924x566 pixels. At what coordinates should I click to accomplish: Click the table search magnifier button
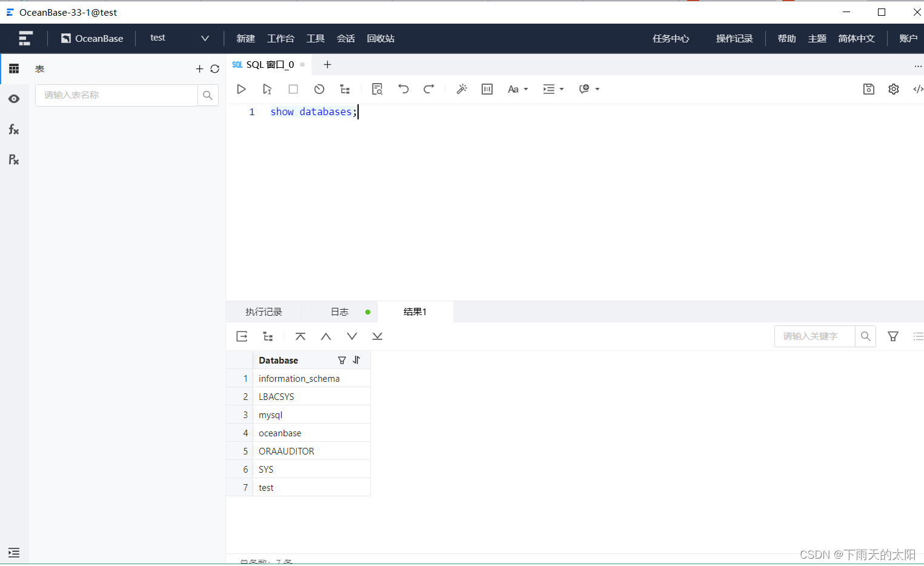tap(208, 95)
